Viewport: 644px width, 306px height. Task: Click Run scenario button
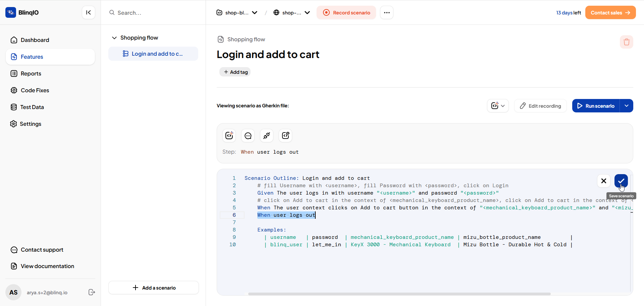596,106
